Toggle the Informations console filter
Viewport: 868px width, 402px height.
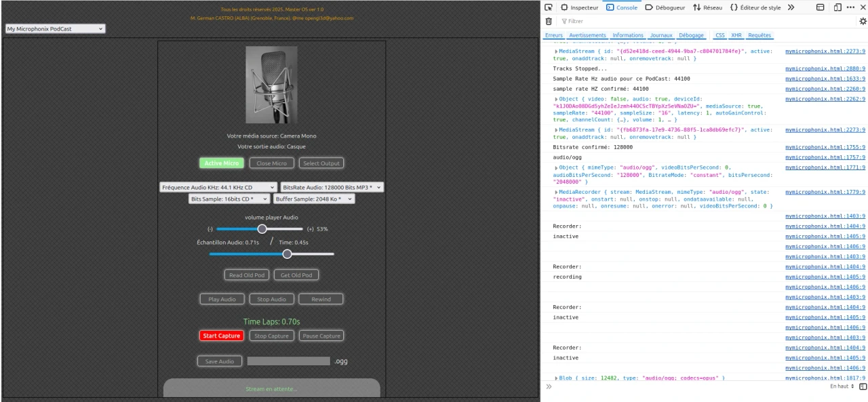point(628,35)
